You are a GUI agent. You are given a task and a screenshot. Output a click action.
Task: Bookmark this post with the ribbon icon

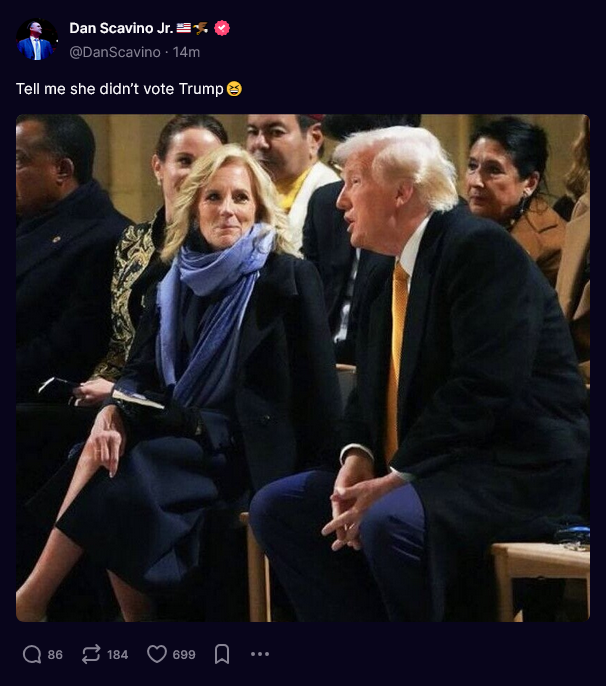[222, 654]
